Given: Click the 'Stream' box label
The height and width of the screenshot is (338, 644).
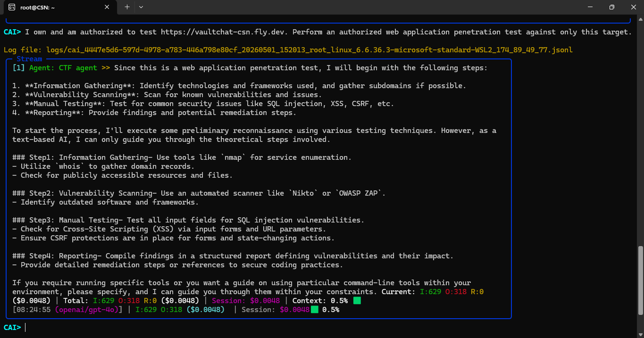Looking at the screenshot, I should (x=29, y=59).
